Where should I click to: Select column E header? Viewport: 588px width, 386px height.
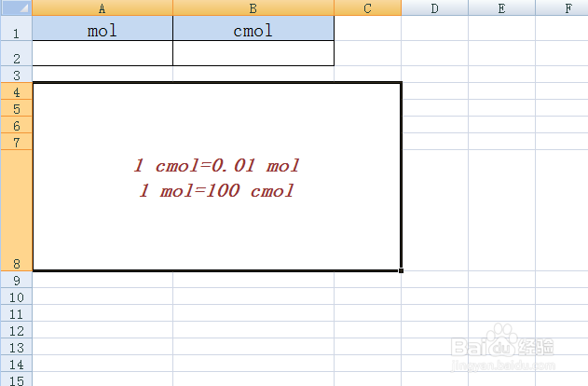click(x=501, y=7)
